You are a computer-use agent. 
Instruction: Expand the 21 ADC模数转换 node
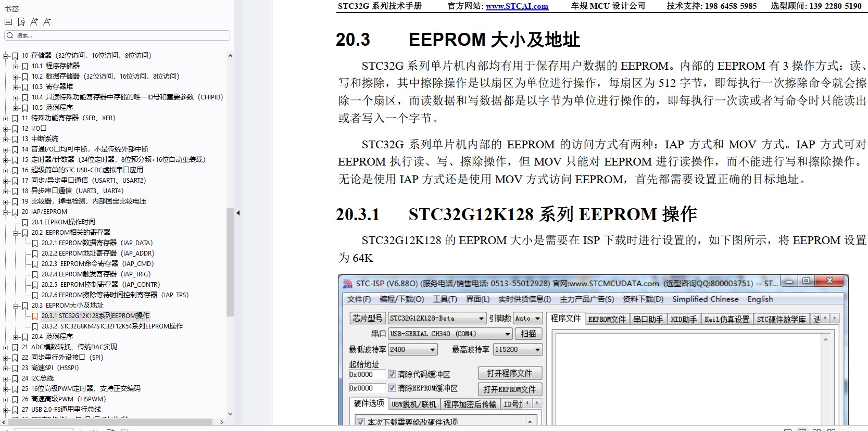click(x=6, y=347)
